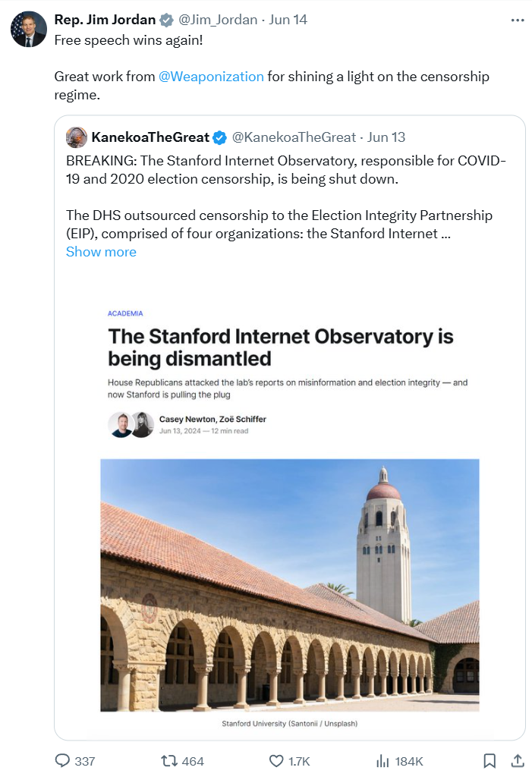Open the three-dot more options menu
This screenshot has width=532, height=780.
(518, 20)
